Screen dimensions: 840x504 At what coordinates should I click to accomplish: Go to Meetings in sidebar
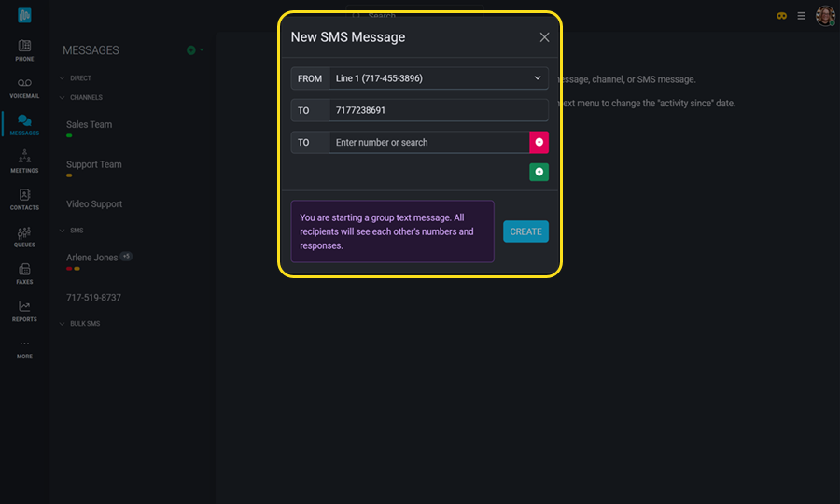24,162
